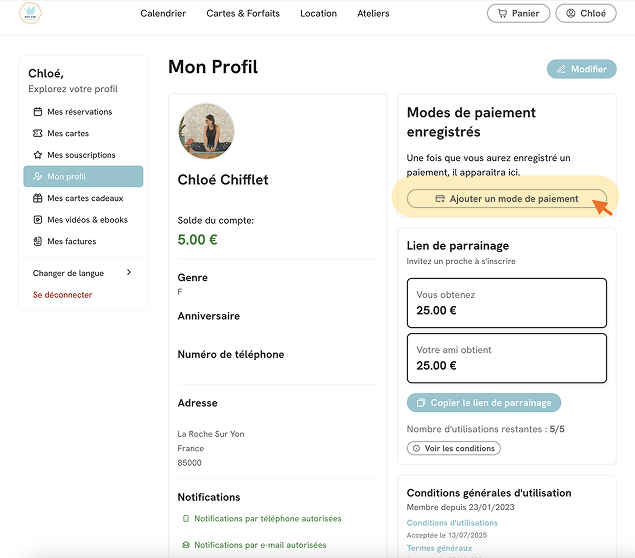This screenshot has width=635, height=558.
Task: Click the Mes cartes cadeaux gift icon
Action: pyautogui.click(x=38, y=198)
